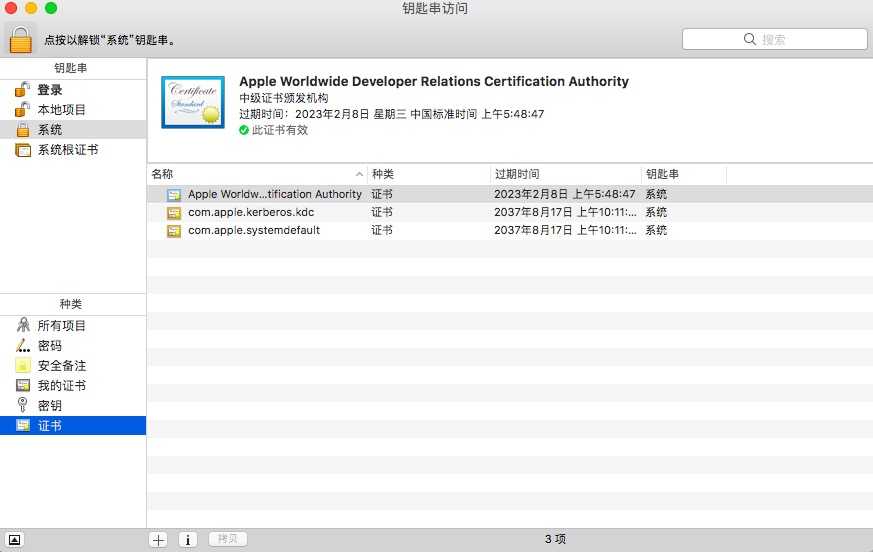Select the 证书 category

[x=73, y=426]
